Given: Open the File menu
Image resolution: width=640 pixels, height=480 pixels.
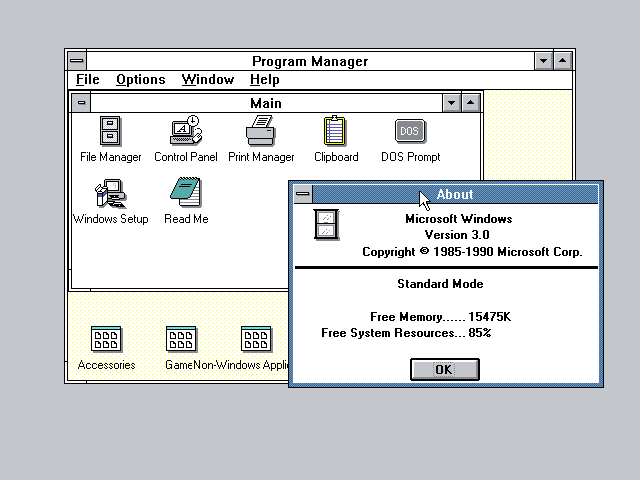Looking at the screenshot, I should tap(88, 80).
